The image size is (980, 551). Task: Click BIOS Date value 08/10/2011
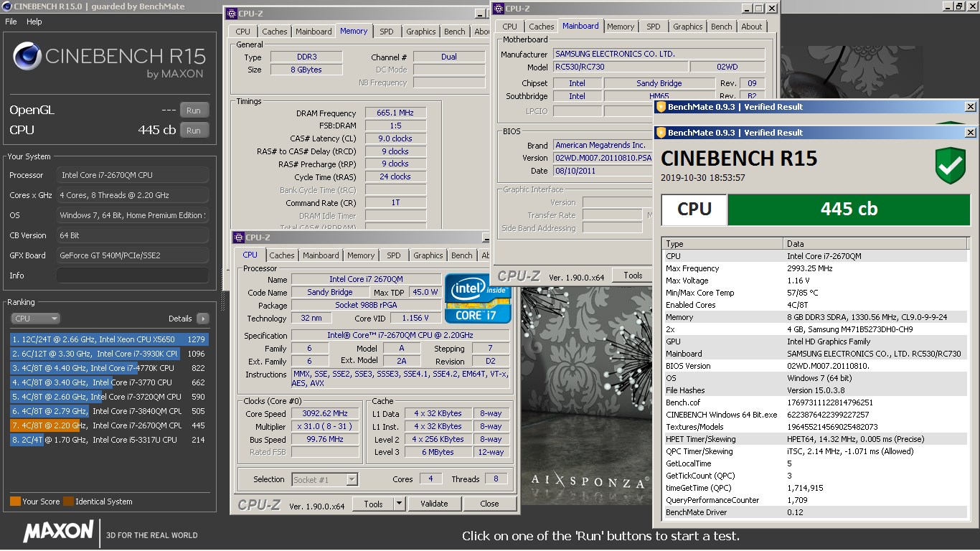click(603, 171)
